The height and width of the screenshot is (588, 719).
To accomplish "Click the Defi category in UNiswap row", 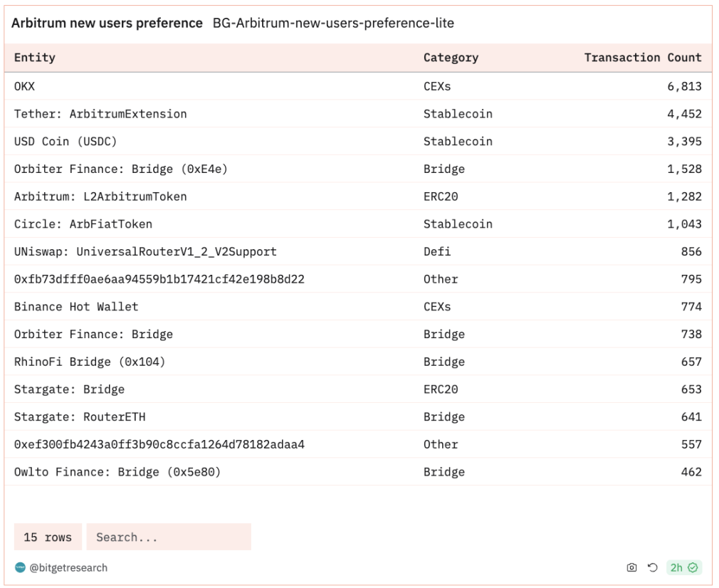I will point(437,251).
